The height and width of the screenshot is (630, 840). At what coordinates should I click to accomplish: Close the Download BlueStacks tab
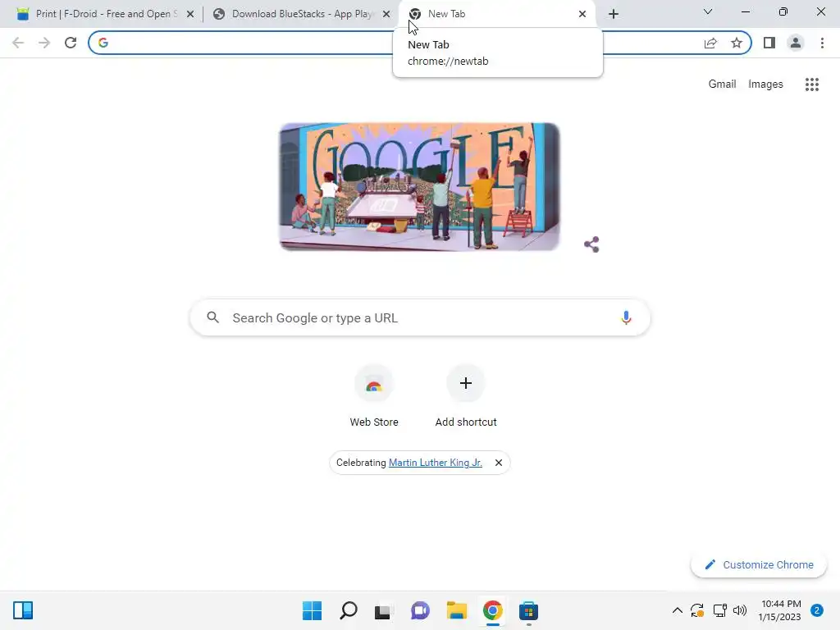pos(386,14)
